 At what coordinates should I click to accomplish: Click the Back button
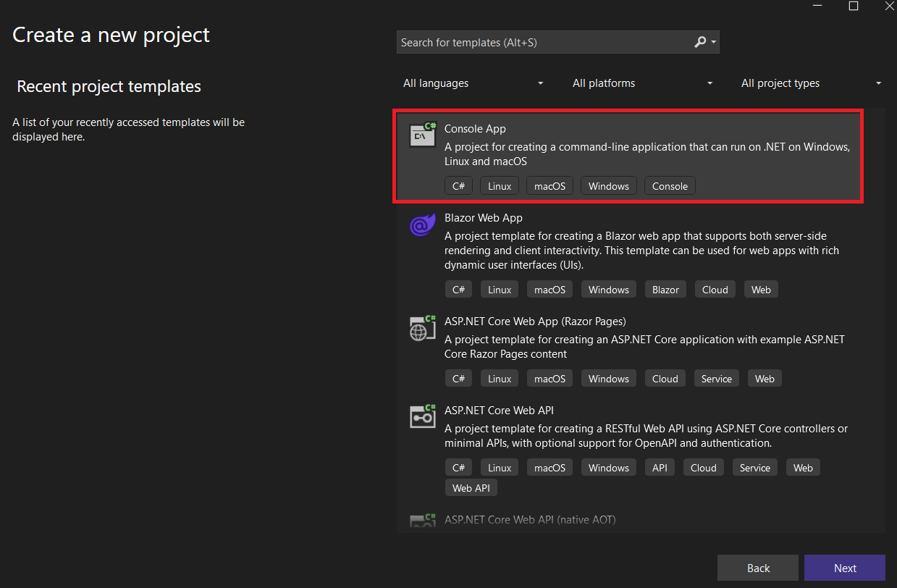(x=758, y=568)
